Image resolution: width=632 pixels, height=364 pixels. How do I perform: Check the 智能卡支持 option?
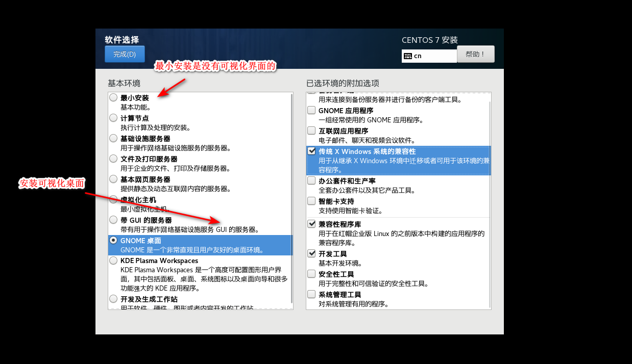tap(311, 201)
